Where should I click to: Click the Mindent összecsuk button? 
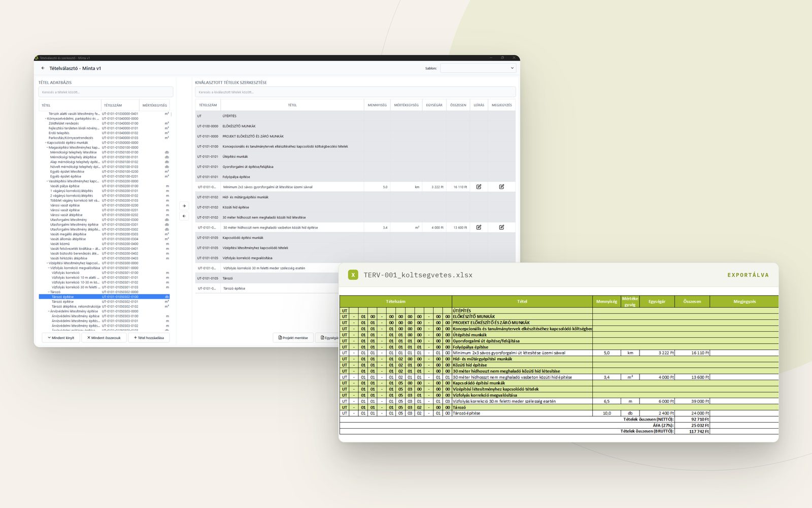pos(104,338)
